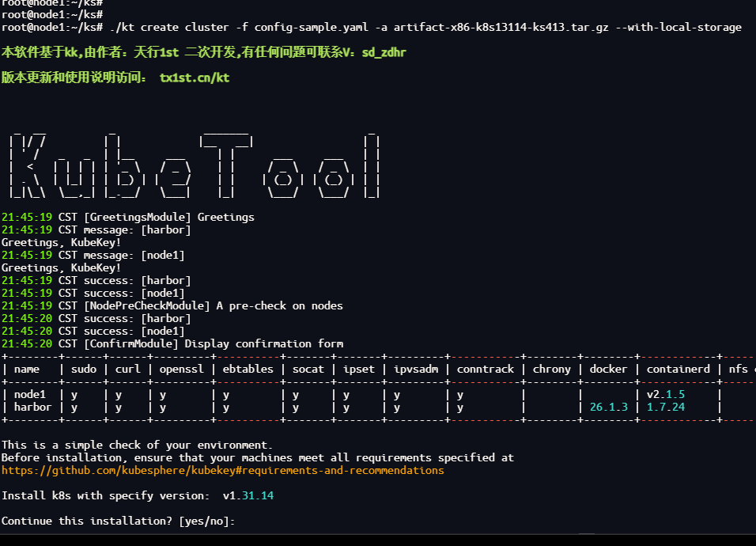Click the --with-local-storage flag
The width and height of the screenshot is (756, 546).
679,28
